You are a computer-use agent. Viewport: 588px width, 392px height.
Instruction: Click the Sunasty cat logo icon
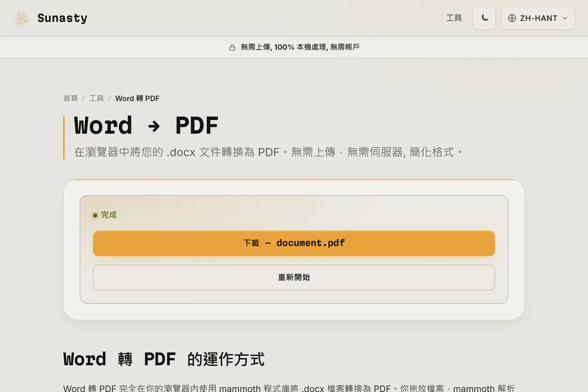click(x=22, y=18)
